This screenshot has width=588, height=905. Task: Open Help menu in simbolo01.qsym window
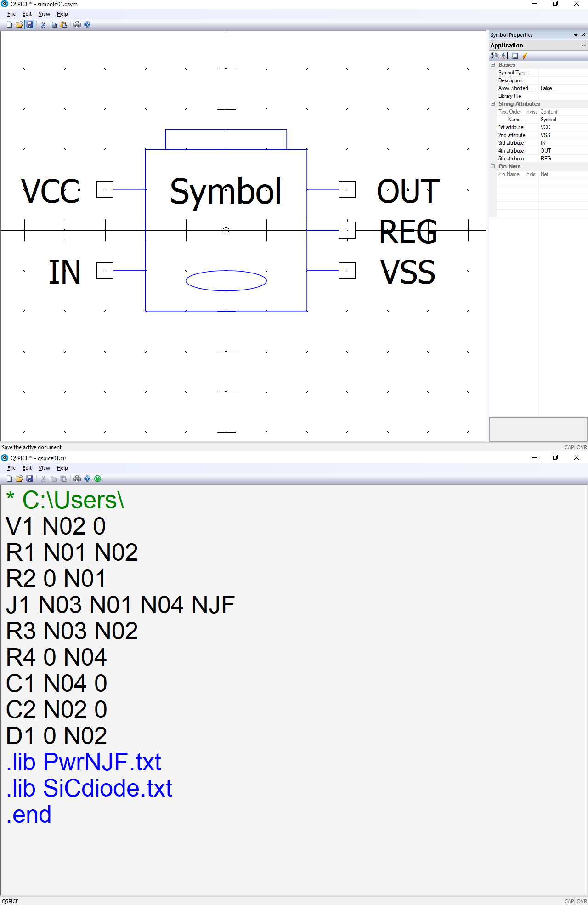[x=62, y=14]
